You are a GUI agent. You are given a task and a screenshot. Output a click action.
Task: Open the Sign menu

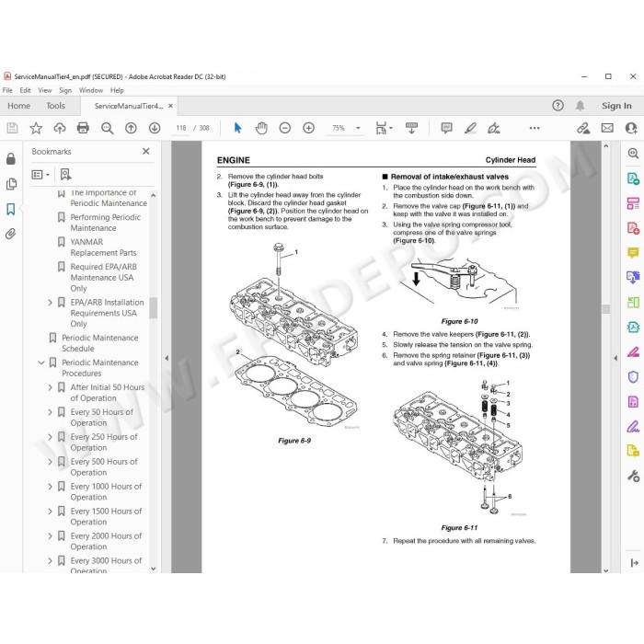[65, 90]
